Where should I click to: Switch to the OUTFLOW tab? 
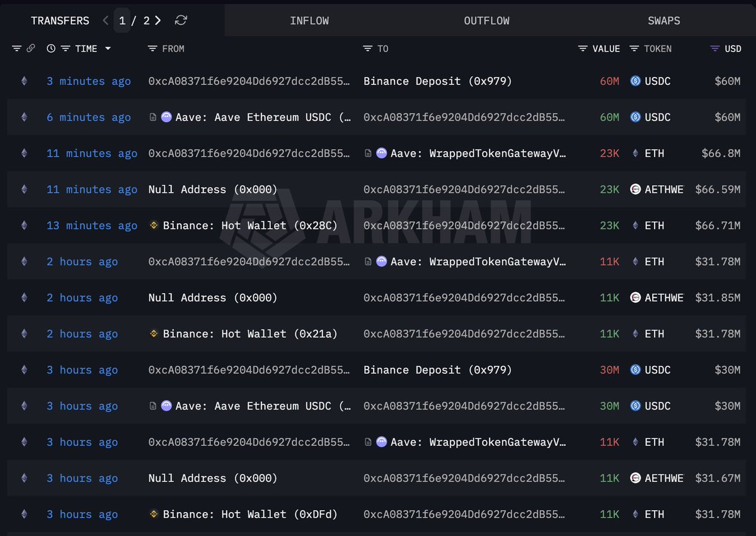486,20
